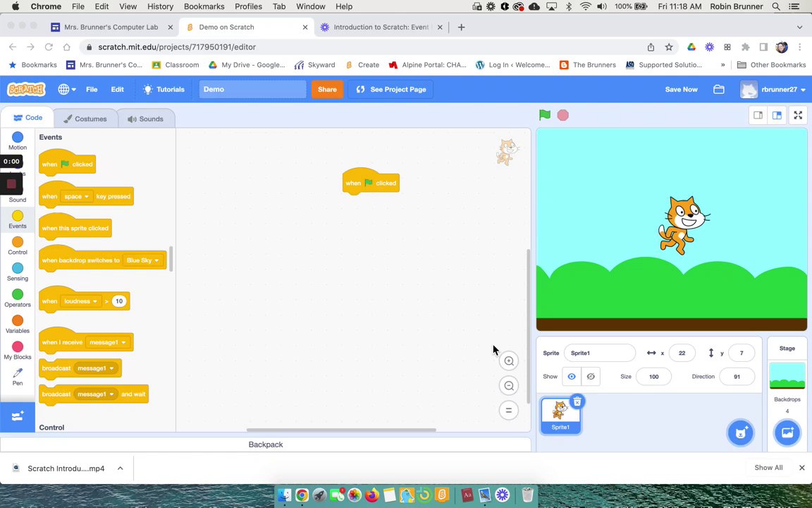Switch to large stage layout
The image size is (812, 508).
(x=777, y=115)
